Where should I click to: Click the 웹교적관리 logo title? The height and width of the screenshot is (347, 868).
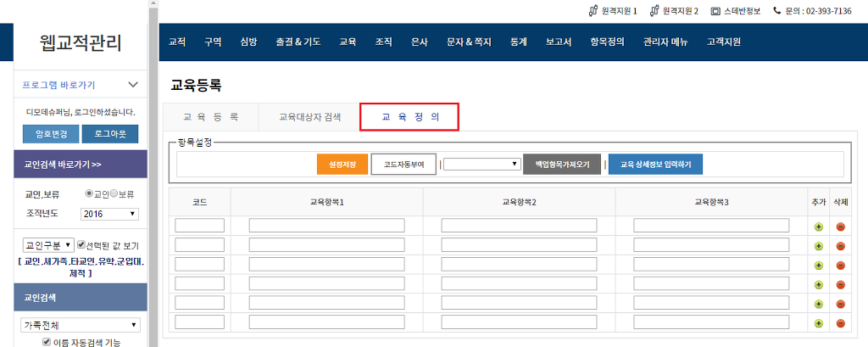(81, 42)
